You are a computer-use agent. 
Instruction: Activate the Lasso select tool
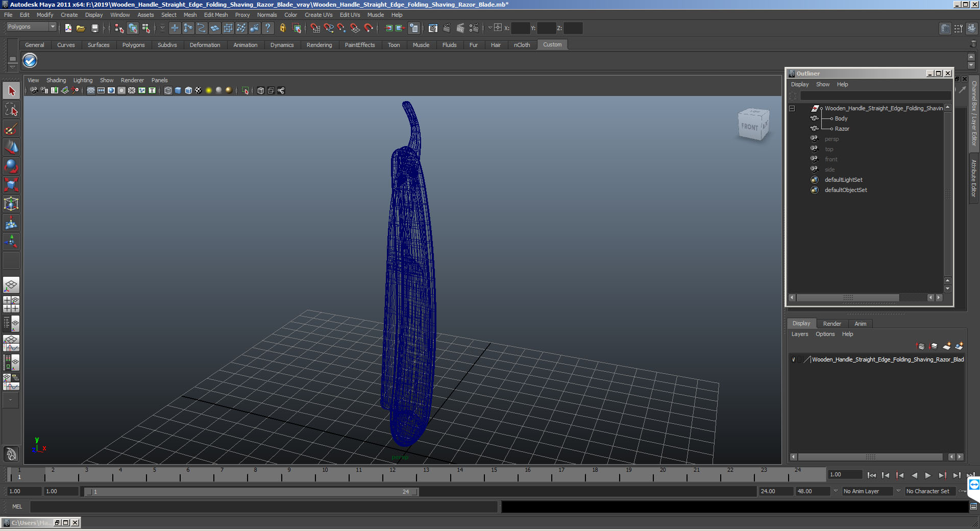click(11, 110)
